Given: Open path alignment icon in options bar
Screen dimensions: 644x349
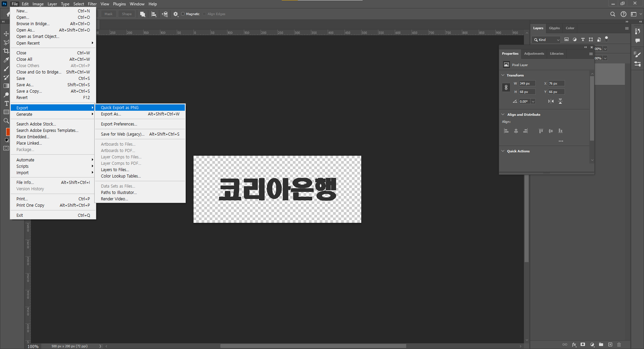Looking at the screenshot, I should (154, 14).
